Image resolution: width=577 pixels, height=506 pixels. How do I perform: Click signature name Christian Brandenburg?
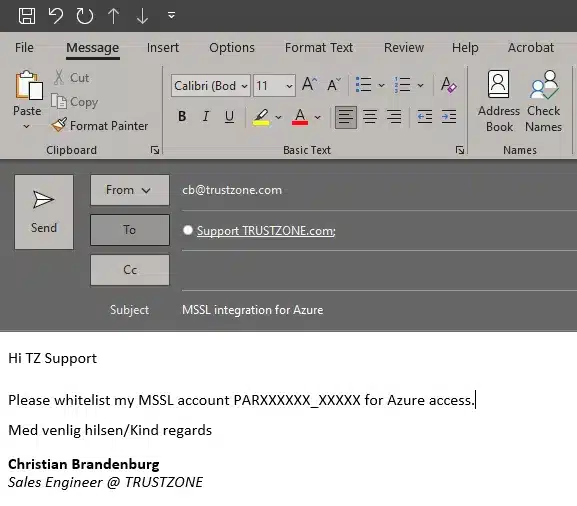coord(84,464)
